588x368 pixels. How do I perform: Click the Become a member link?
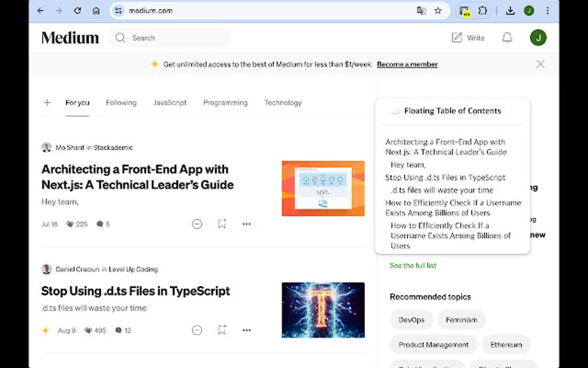(x=407, y=64)
